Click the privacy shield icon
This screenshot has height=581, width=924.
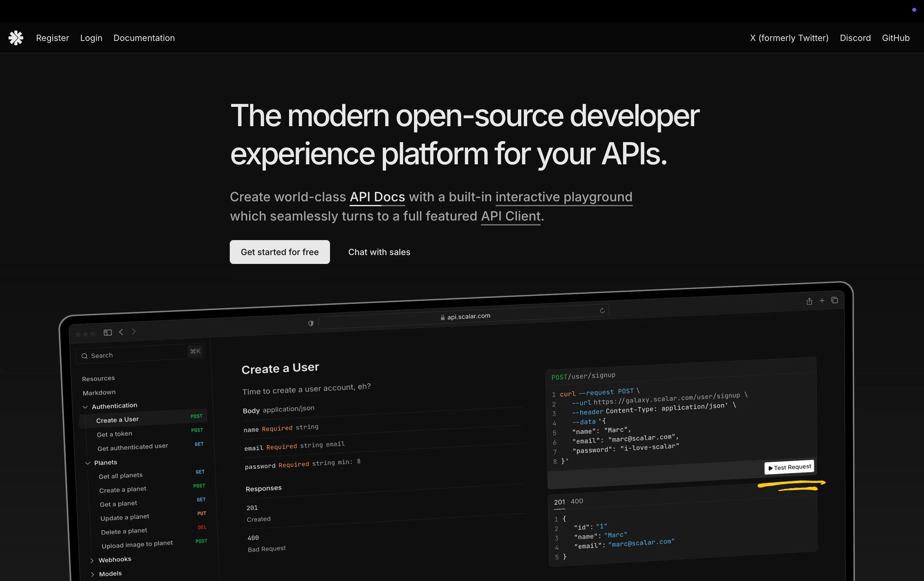click(x=311, y=323)
